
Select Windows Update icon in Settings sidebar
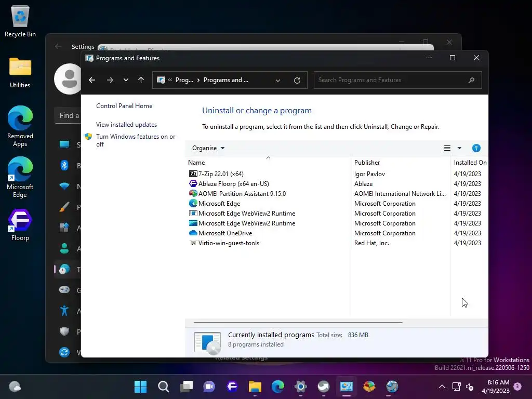[x=64, y=352]
